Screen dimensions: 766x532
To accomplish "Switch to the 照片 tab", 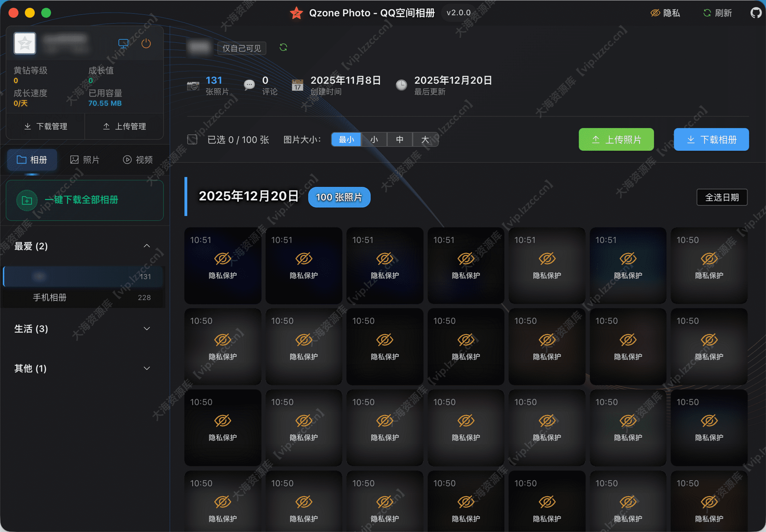I will pyautogui.click(x=85, y=160).
